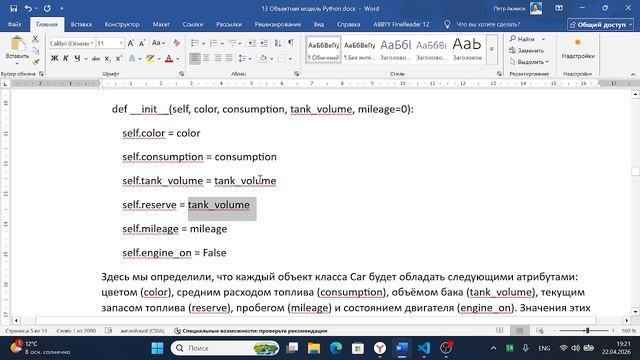Apply subscript formatting
This screenshot has height=360, width=640.
coord(107,59)
